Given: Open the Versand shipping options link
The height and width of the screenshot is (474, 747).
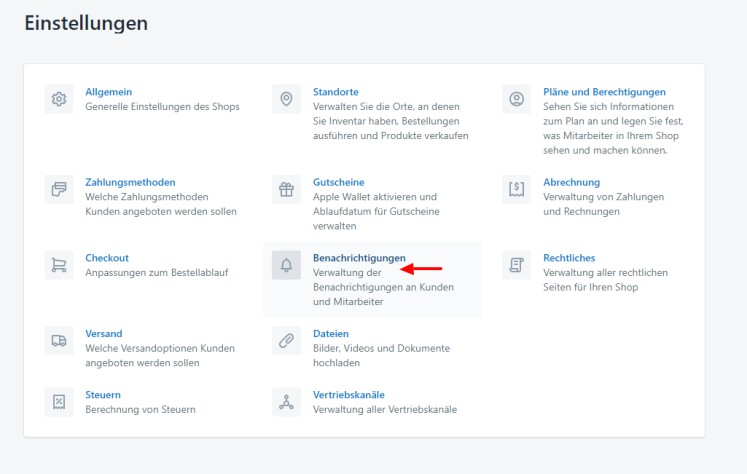Looking at the screenshot, I should coord(104,333).
